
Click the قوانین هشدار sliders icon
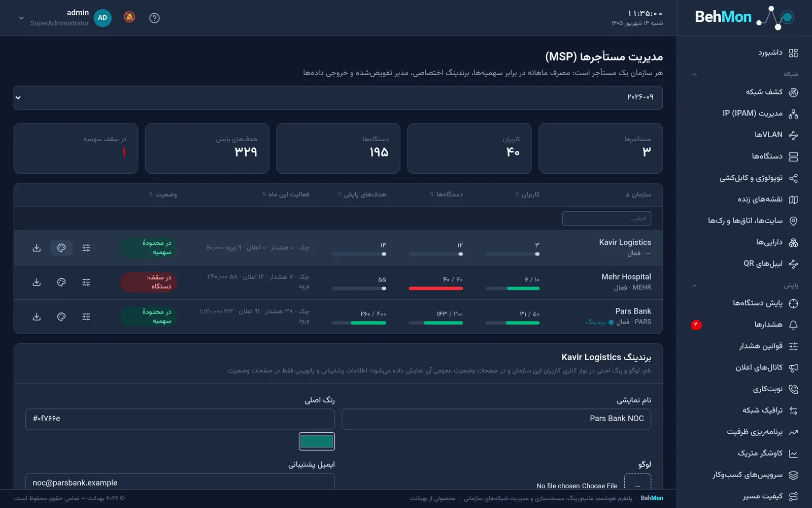[794, 346]
